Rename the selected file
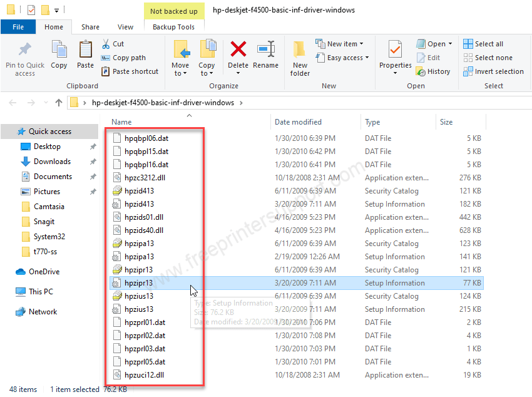This screenshot has width=532, height=397. click(265, 55)
